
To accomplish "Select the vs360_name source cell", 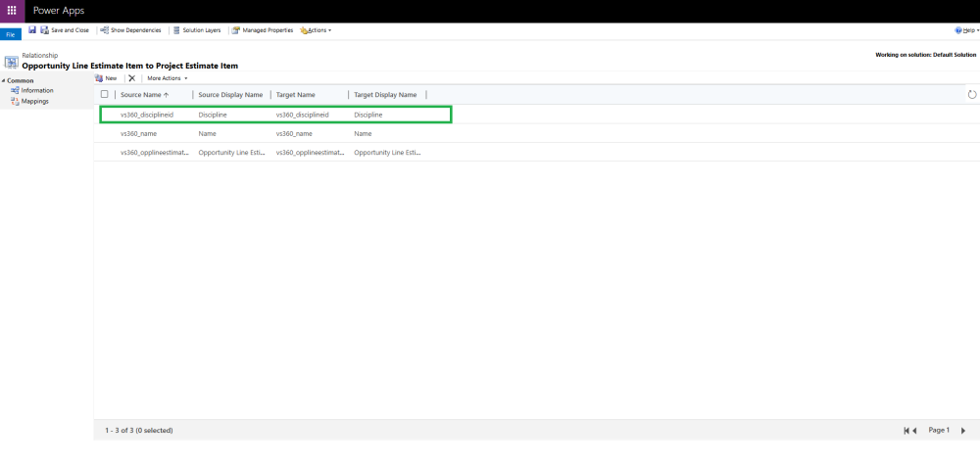I will (139, 134).
